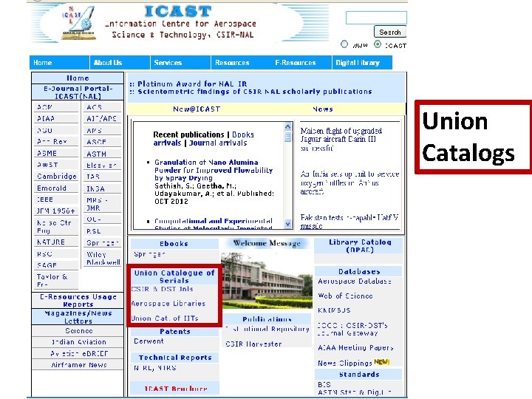The width and height of the screenshot is (532, 399).
Task: Select the WWW radio option
Action: click(x=344, y=44)
